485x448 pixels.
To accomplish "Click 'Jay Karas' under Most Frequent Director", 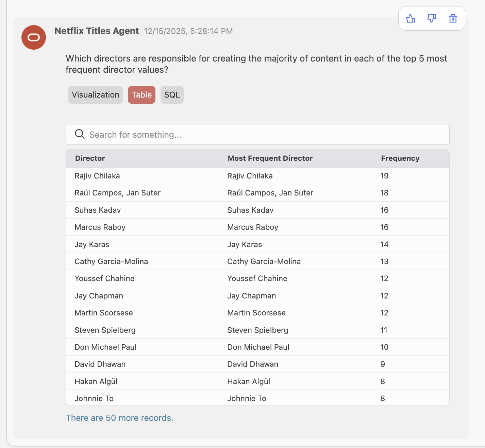I will (x=245, y=244).
